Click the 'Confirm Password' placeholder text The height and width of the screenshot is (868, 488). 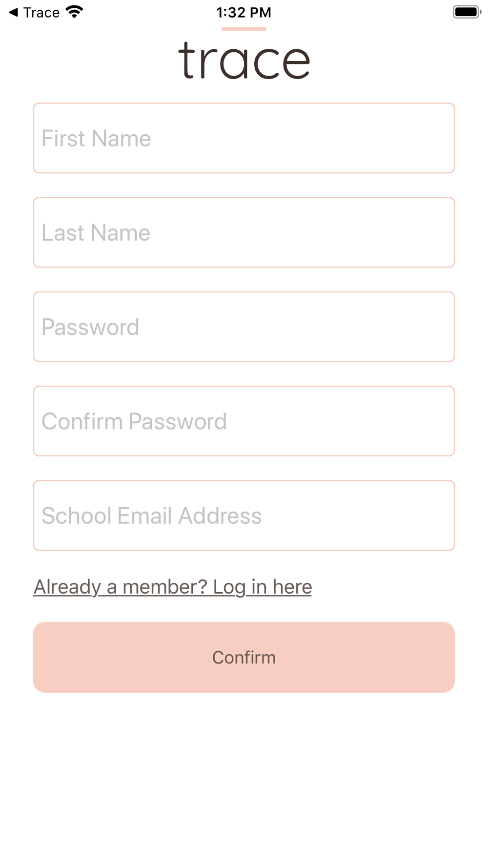134,421
